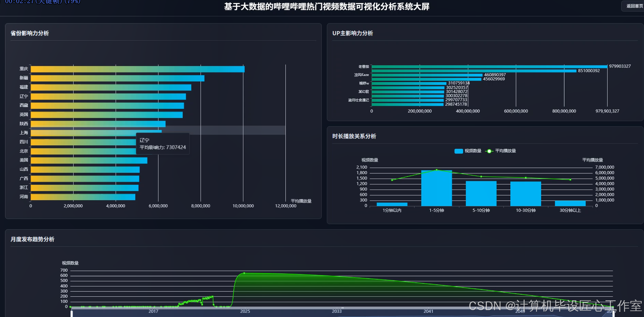Viewport: 644px width, 317px height.
Task: Click the 10-30分钟 video count bar
Action: pos(526,194)
